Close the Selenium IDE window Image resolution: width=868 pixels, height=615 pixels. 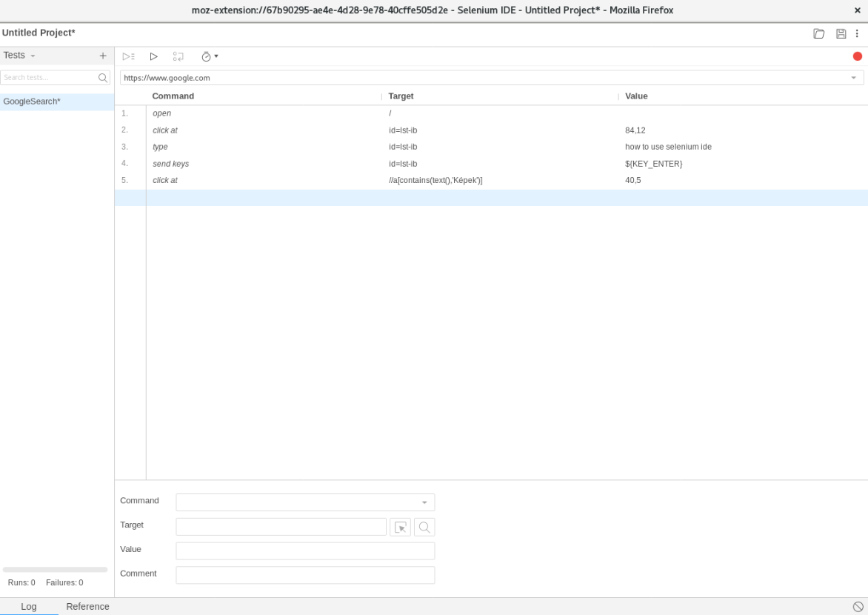pos(857,10)
